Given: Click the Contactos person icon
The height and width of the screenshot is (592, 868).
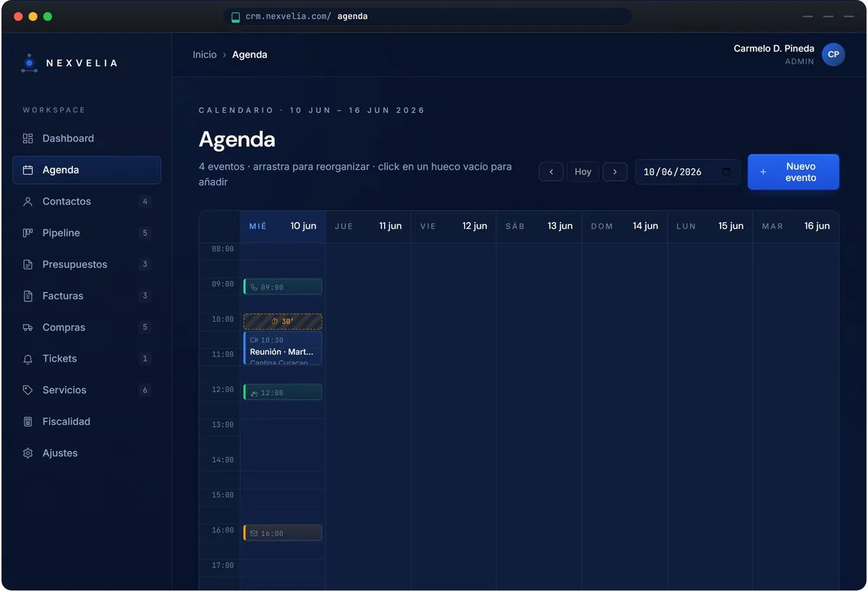Looking at the screenshot, I should tap(27, 202).
